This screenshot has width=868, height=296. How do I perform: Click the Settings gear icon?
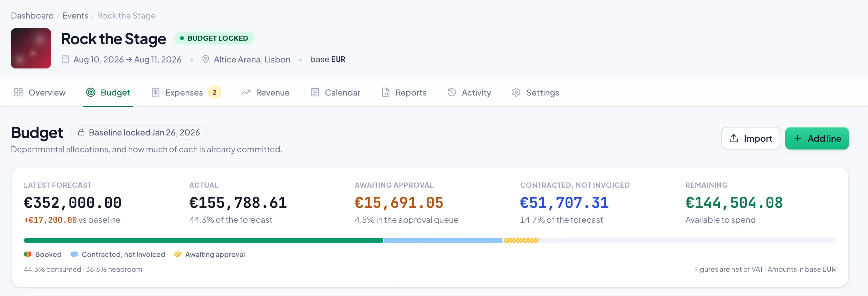(x=516, y=92)
